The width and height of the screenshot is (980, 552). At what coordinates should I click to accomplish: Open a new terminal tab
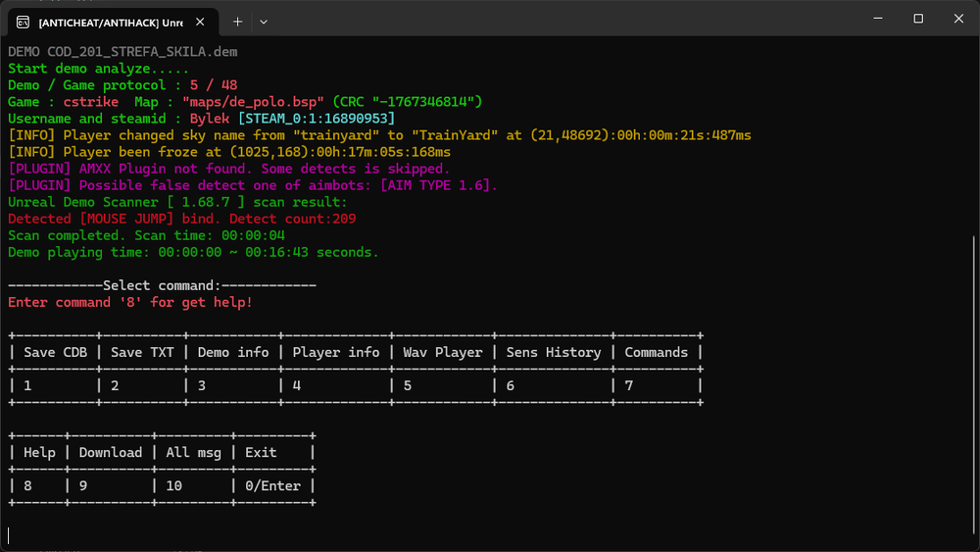[237, 22]
